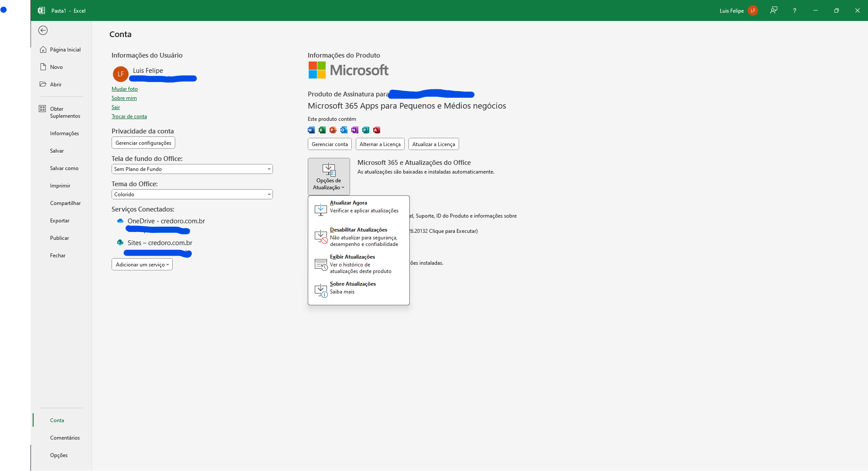The width and height of the screenshot is (868, 471).
Task: Collapse the Opções de Atualização dropdown
Action: (329, 176)
